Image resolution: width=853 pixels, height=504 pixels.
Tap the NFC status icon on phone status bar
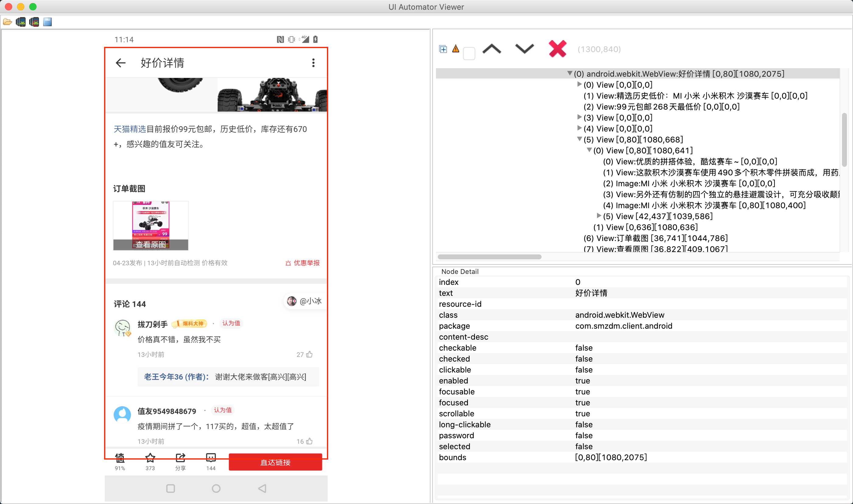coord(280,39)
